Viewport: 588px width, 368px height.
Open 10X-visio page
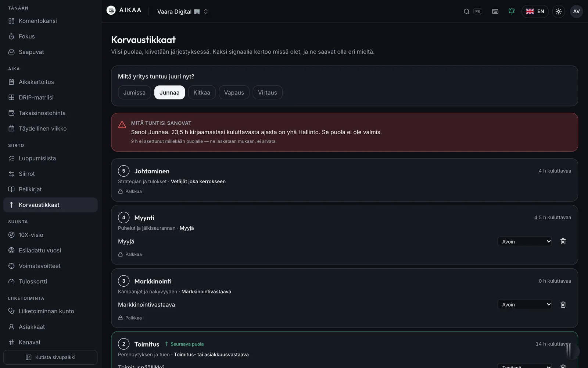click(50, 235)
